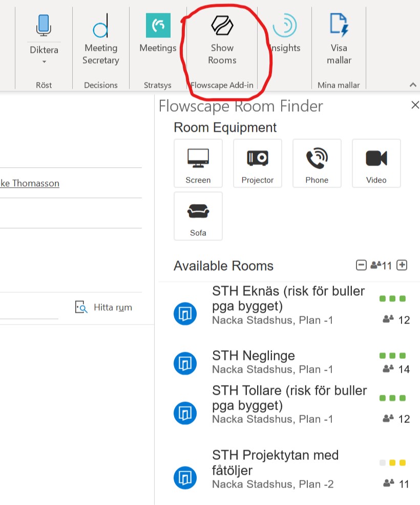The height and width of the screenshot is (505, 420).
Task: Open the Insights add-in
Action: pyautogui.click(x=285, y=34)
